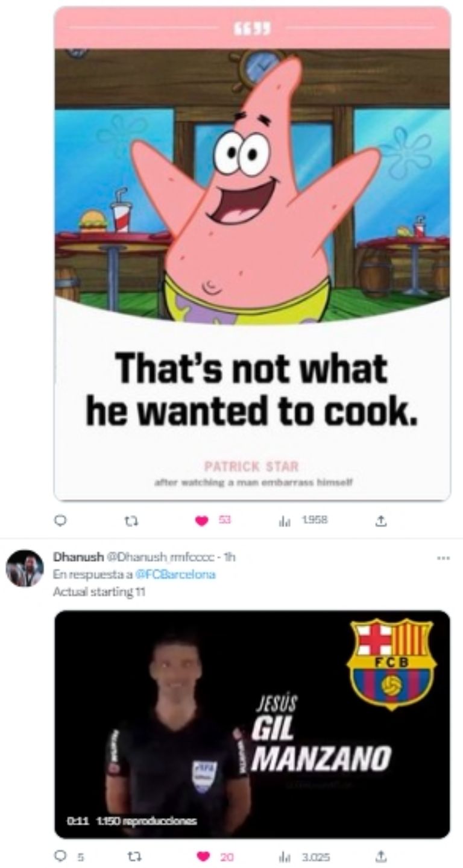Retweet Dhanush's Actual starting 11 post
This screenshot has width=463, height=868.
tap(128, 856)
